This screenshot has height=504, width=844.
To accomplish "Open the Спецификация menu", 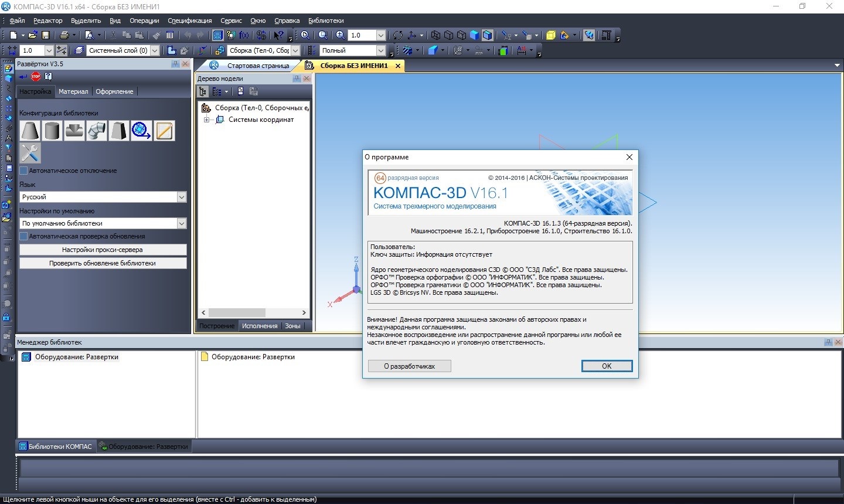I will click(x=190, y=21).
